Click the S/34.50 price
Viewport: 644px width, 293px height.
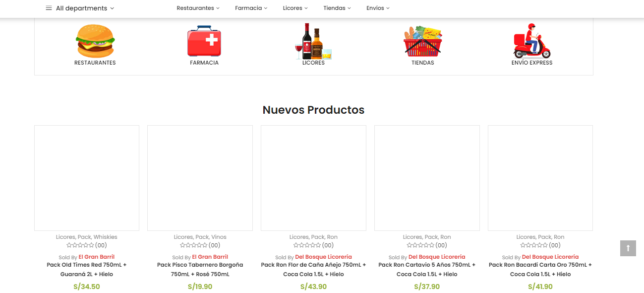(87, 287)
